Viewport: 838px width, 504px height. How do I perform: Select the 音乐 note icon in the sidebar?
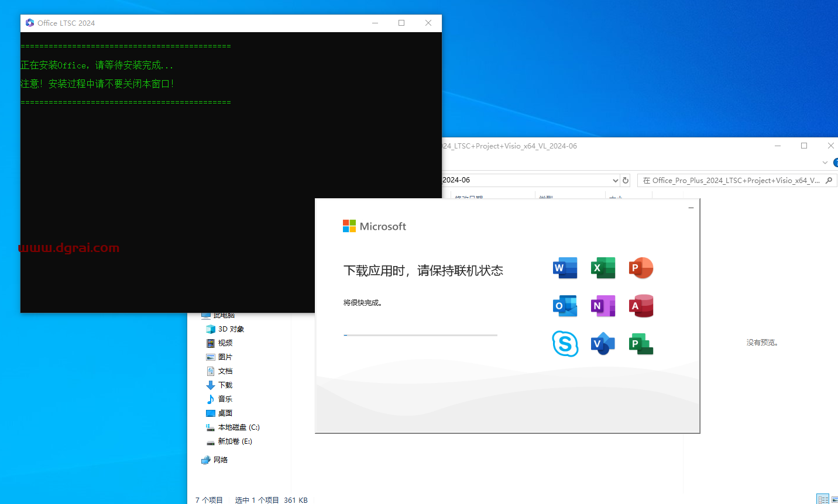point(211,399)
